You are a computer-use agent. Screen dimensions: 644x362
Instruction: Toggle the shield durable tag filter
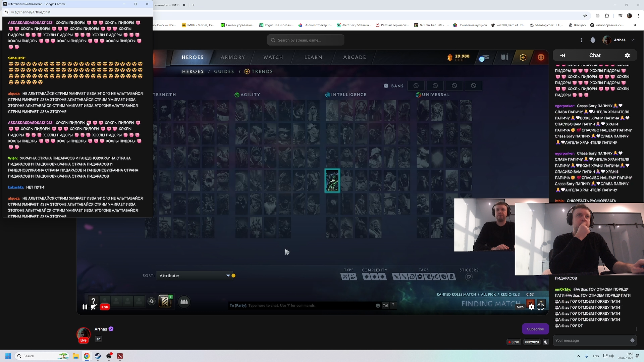point(420,277)
